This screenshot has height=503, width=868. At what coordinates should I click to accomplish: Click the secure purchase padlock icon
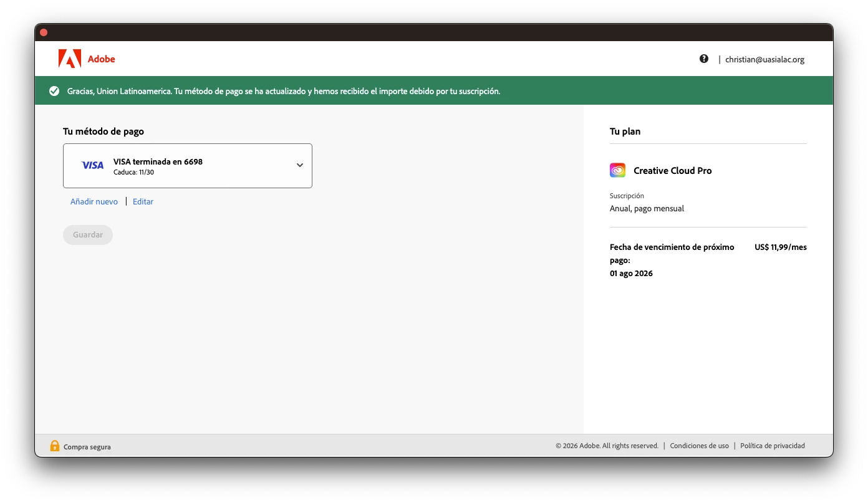point(55,446)
